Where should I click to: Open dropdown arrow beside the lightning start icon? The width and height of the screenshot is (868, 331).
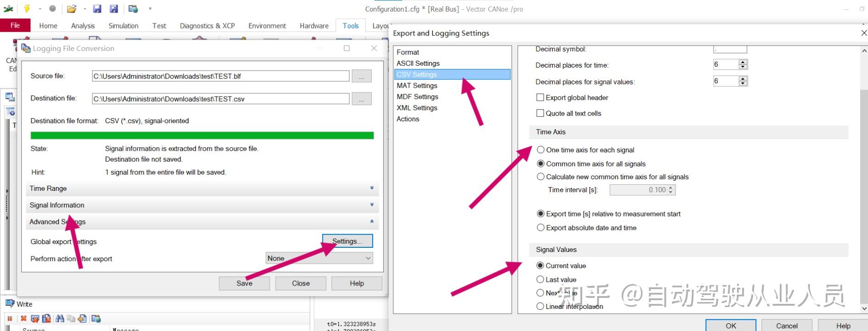click(40, 9)
